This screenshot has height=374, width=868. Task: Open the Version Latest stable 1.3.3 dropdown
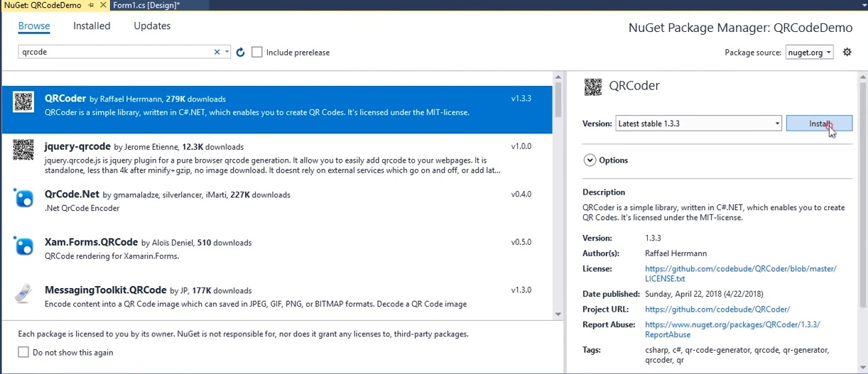tap(698, 123)
